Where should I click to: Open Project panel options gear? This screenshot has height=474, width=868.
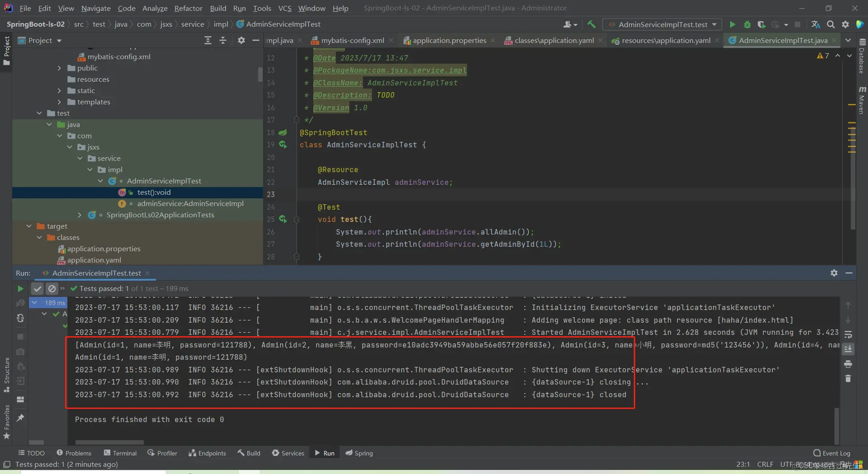241,40
